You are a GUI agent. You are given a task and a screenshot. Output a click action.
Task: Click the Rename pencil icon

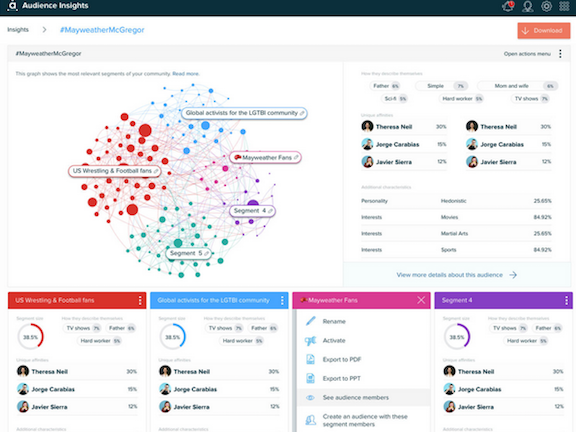(310, 321)
